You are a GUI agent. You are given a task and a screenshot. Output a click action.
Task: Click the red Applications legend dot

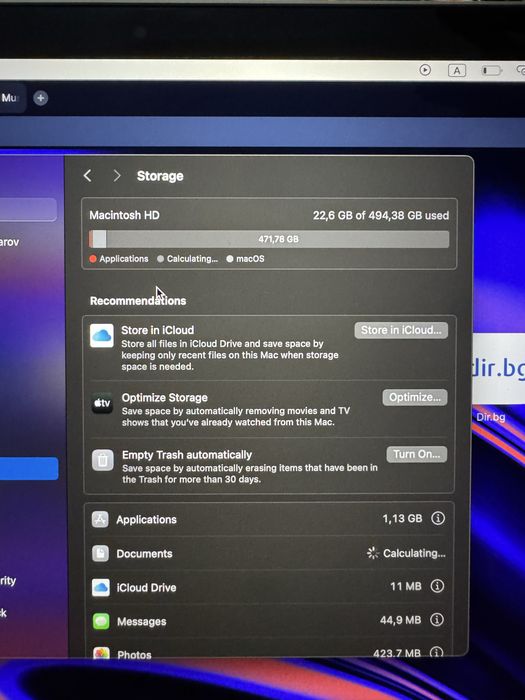(93, 259)
